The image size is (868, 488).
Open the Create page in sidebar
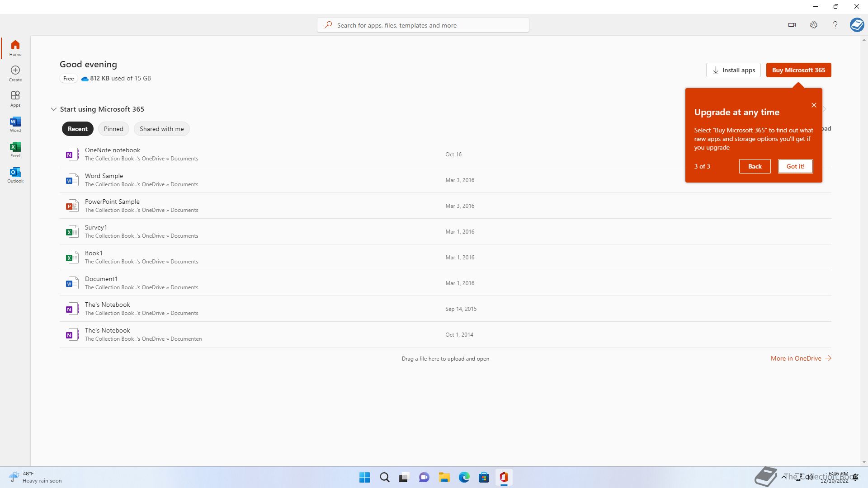[x=15, y=73]
